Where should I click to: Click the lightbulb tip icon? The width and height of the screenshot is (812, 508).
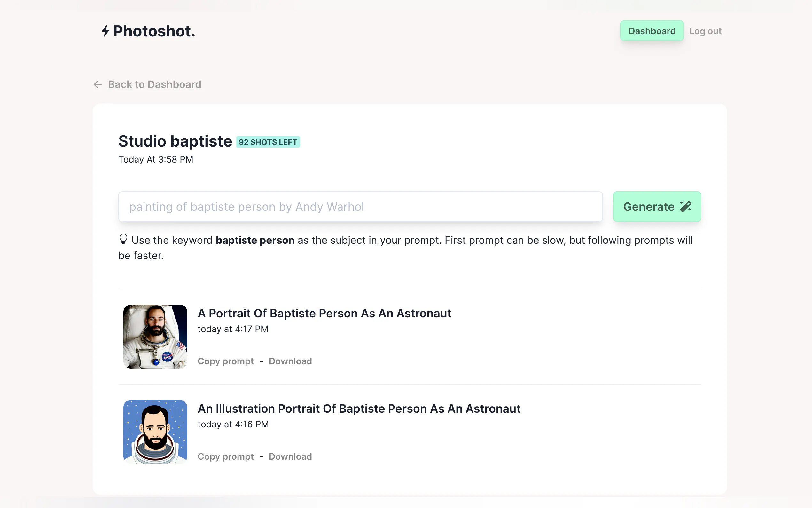pyautogui.click(x=123, y=239)
